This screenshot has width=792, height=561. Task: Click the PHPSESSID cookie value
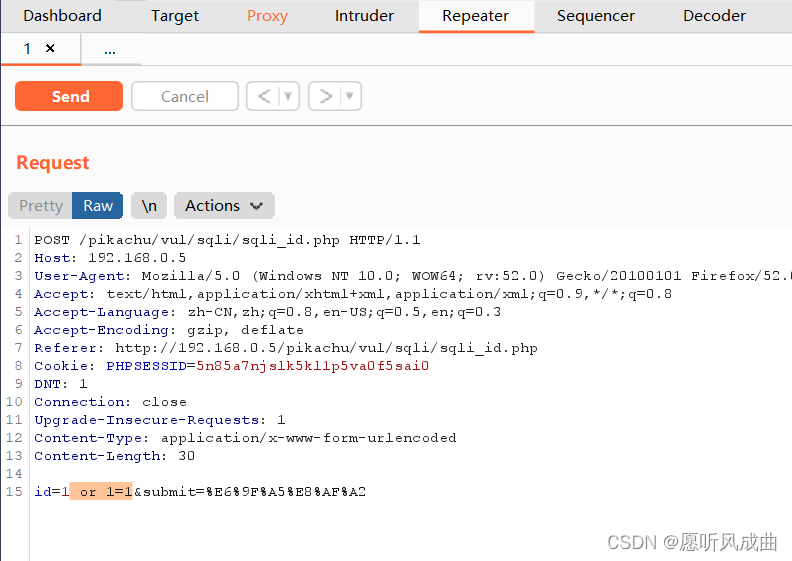(x=312, y=366)
